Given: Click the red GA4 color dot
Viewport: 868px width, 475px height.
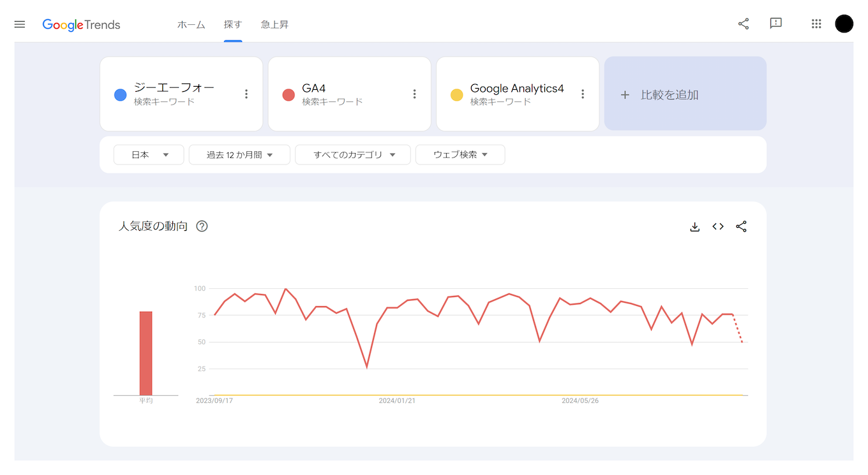Looking at the screenshot, I should [288, 95].
